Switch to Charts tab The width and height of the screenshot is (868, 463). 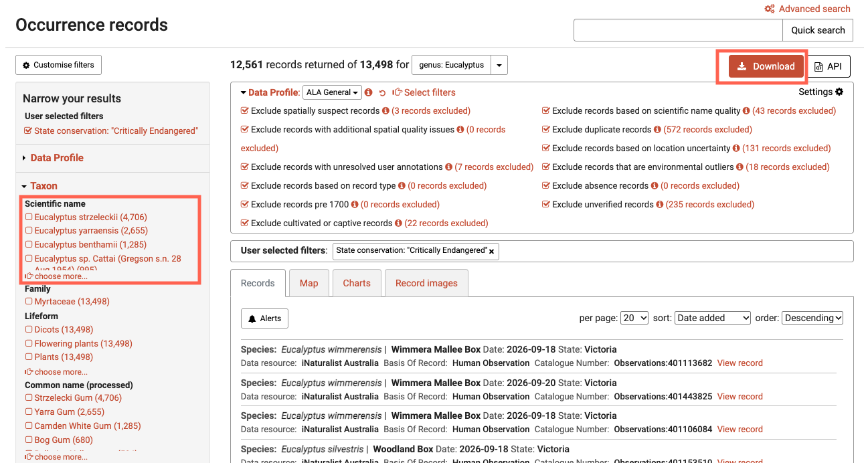pyautogui.click(x=357, y=283)
